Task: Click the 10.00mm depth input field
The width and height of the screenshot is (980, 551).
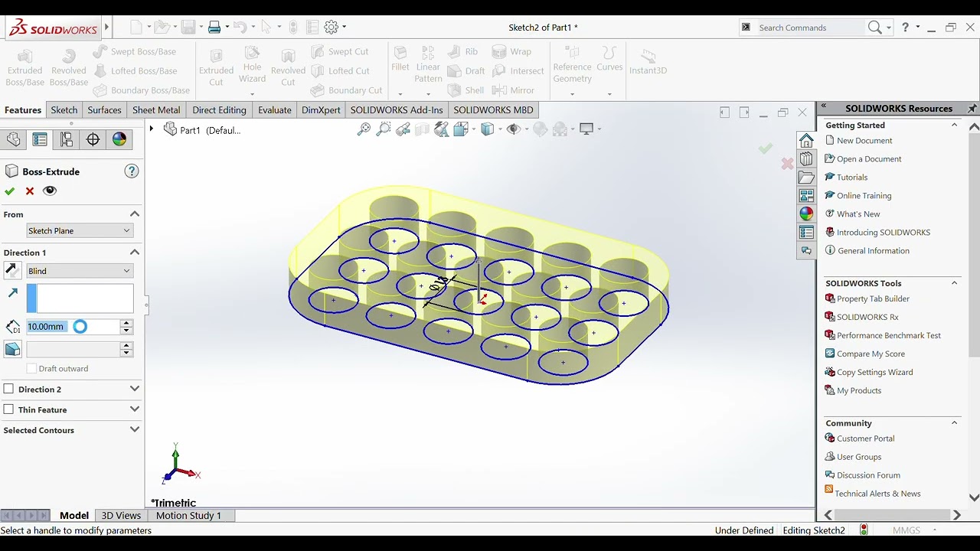Action: coord(73,327)
